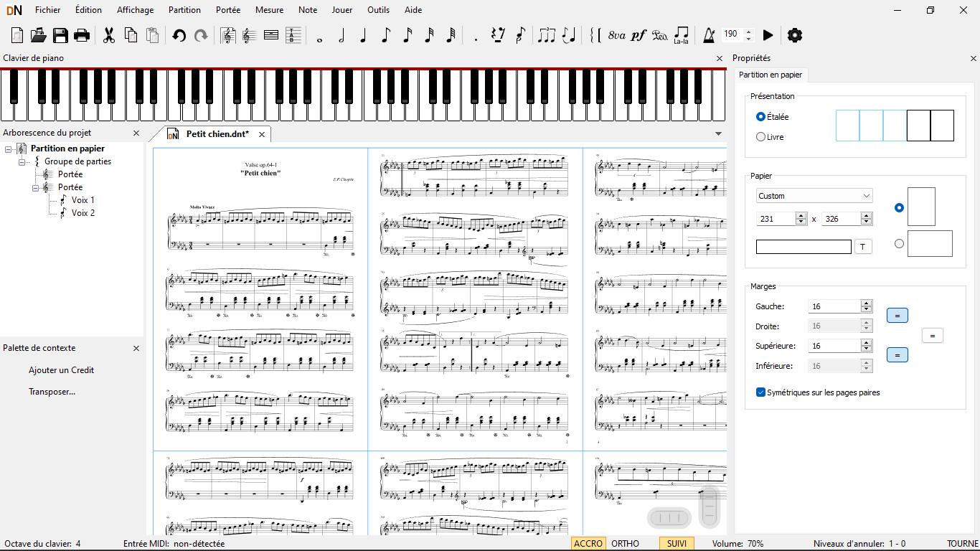The image size is (980, 551).
Task: Open the Partition menu
Action: 184,10
